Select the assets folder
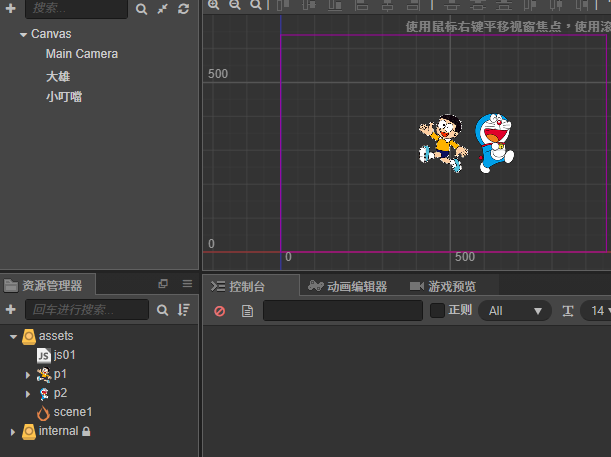Viewport: 611px width, 457px height. pyautogui.click(x=56, y=336)
